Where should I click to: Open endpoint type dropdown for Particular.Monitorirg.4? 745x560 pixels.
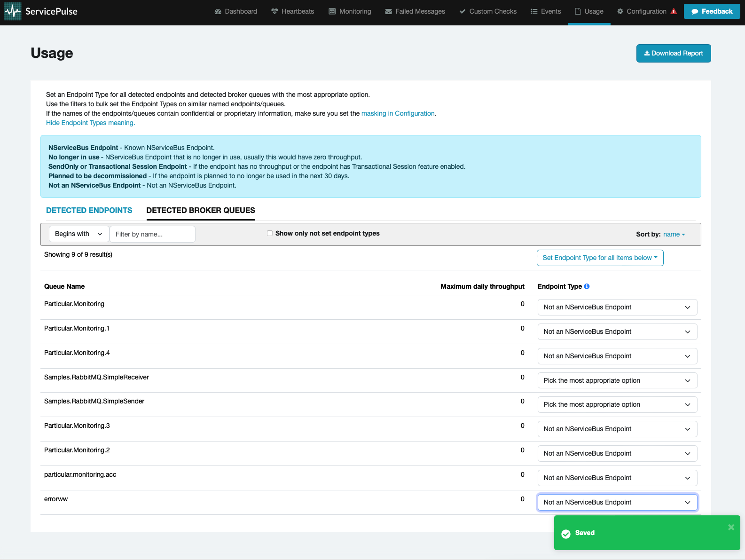click(x=617, y=356)
